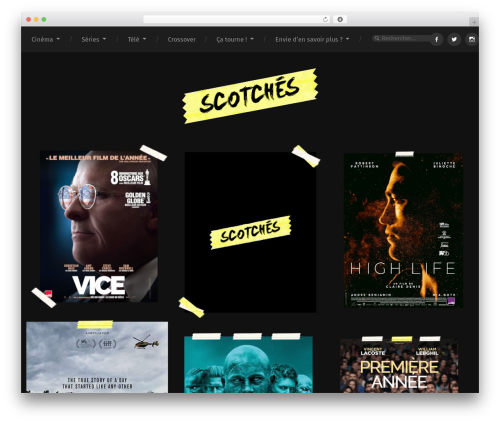Click the yellow minimize window button
The image size is (500, 423).
[x=36, y=19]
